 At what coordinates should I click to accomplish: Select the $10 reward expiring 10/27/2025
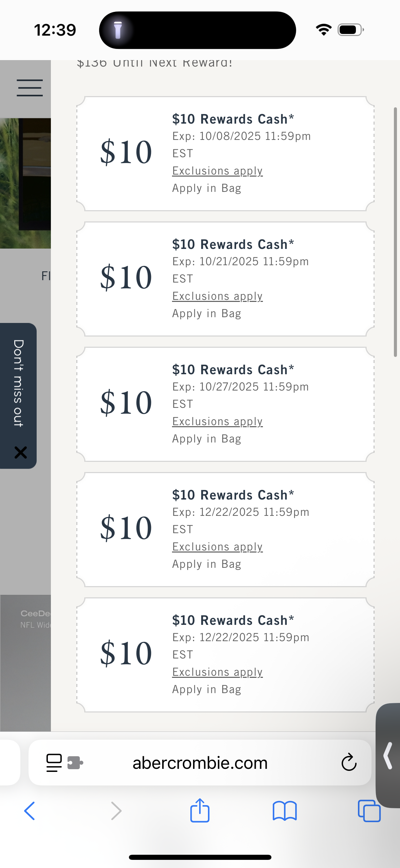pos(226,404)
